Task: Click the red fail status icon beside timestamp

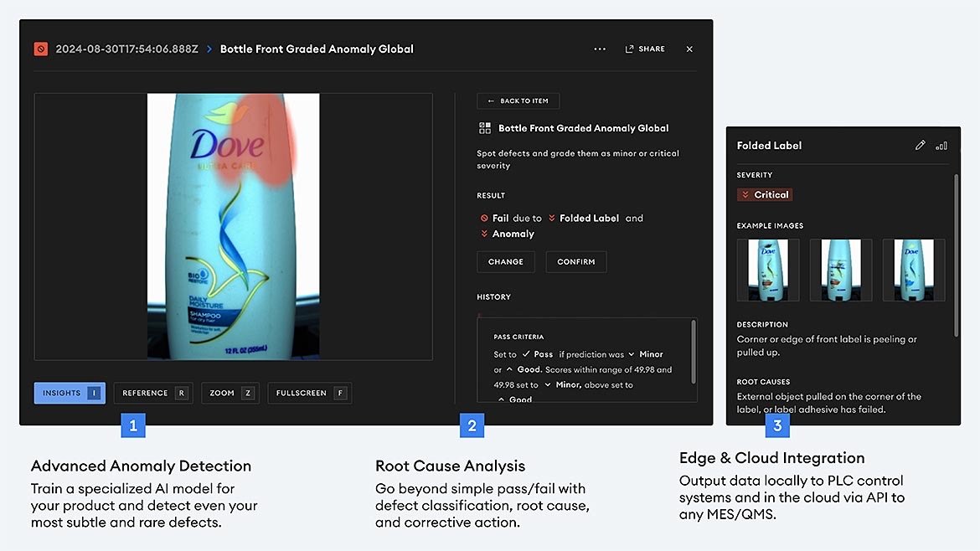Action: (41, 49)
